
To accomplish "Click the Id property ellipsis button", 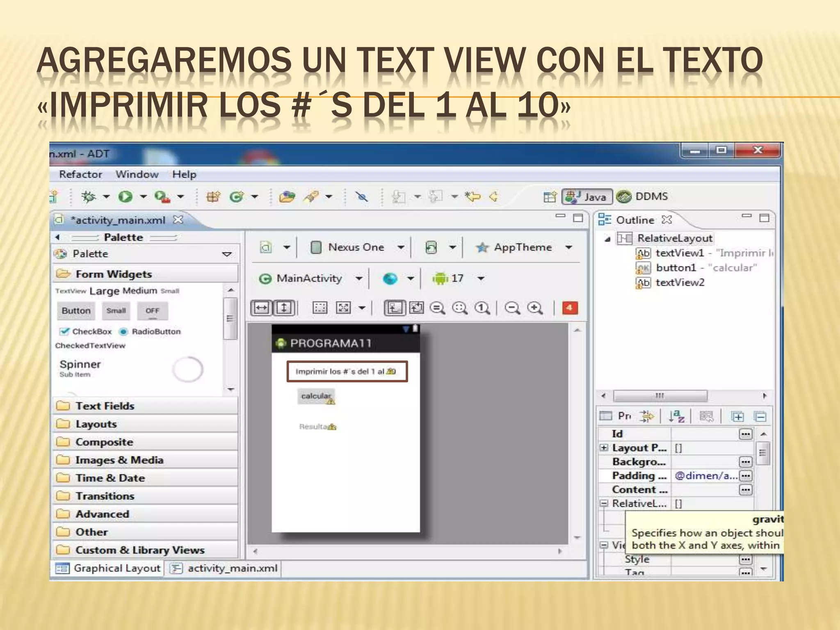I will (745, 434).
